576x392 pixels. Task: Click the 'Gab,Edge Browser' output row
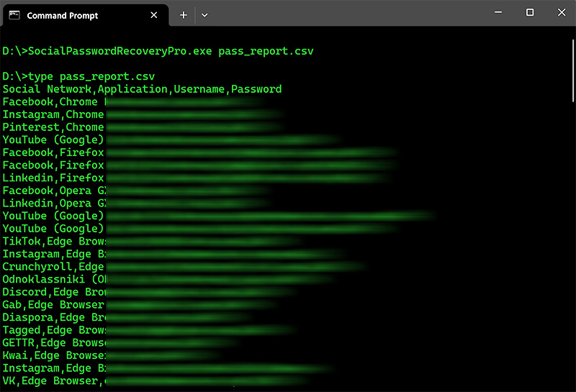[141, 304]
